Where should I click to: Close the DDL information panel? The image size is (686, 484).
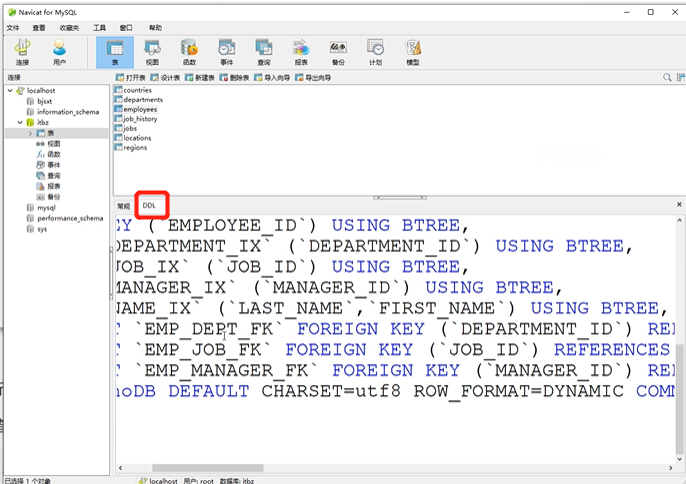(679, 204)
